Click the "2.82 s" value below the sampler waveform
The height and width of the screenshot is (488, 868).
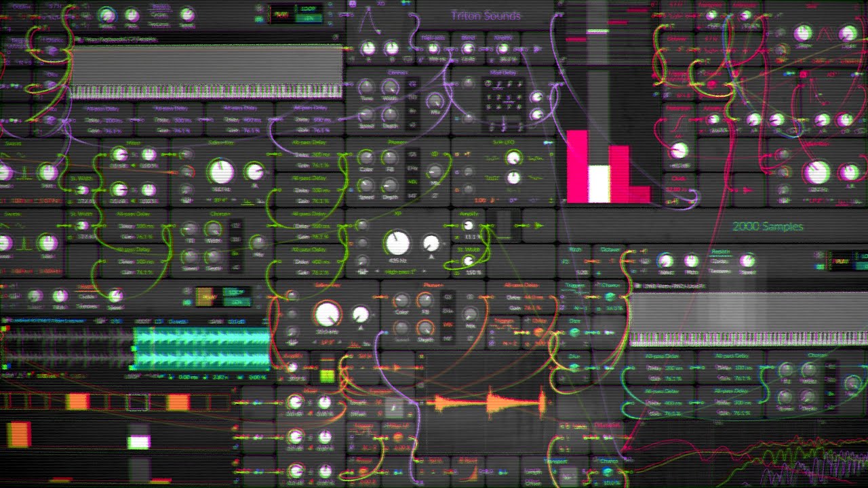tap(220, 376)
